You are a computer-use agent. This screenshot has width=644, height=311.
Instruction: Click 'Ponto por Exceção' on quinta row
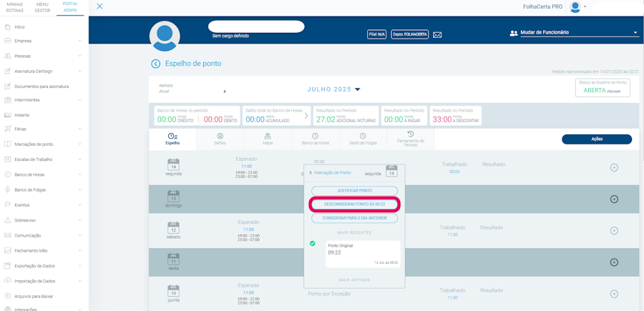pos(329,293)
